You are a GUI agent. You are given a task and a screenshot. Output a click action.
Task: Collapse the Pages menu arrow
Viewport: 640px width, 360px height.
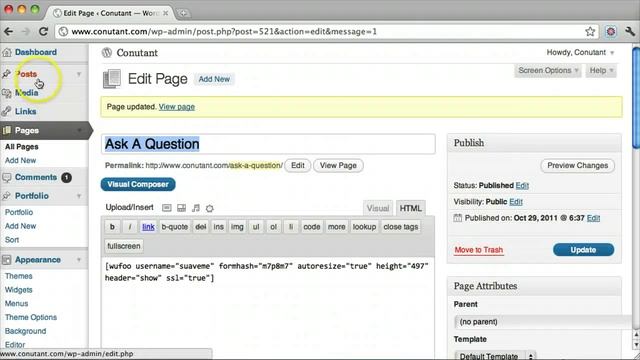(79, 131)
